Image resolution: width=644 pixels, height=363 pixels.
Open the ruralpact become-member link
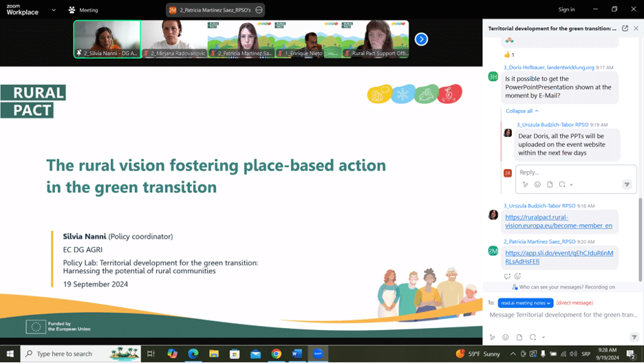point(558,221)
